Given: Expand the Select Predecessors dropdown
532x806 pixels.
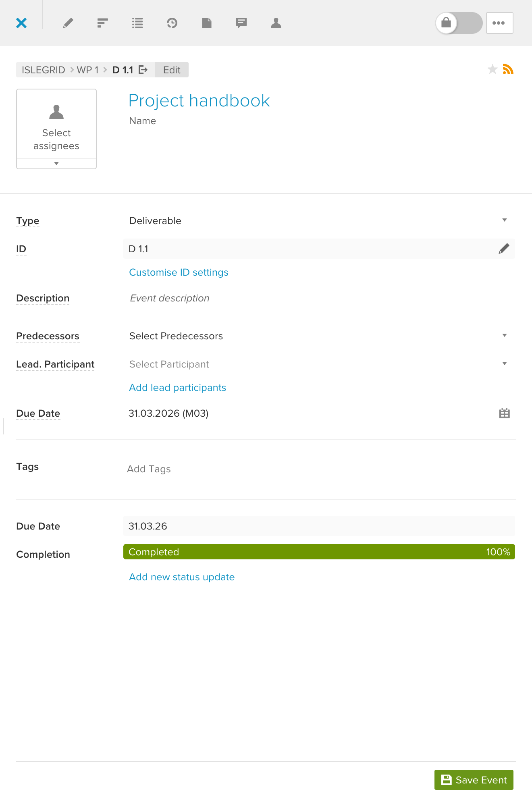Looking at the screenshot, I should tap(318, 336).
